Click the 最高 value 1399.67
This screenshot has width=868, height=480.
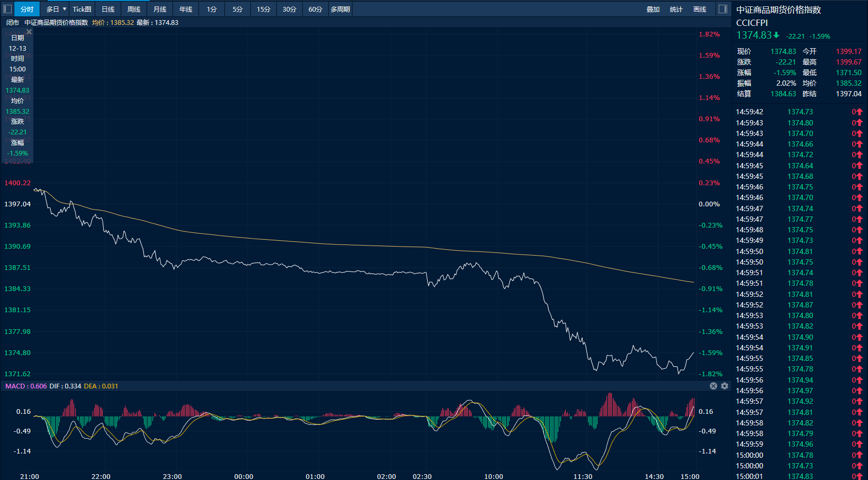pos(849,62)
